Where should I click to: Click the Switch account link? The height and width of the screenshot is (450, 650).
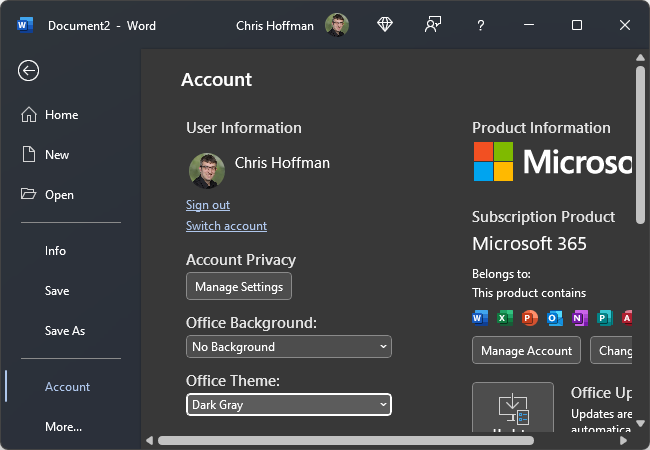(x=226, y=226)
